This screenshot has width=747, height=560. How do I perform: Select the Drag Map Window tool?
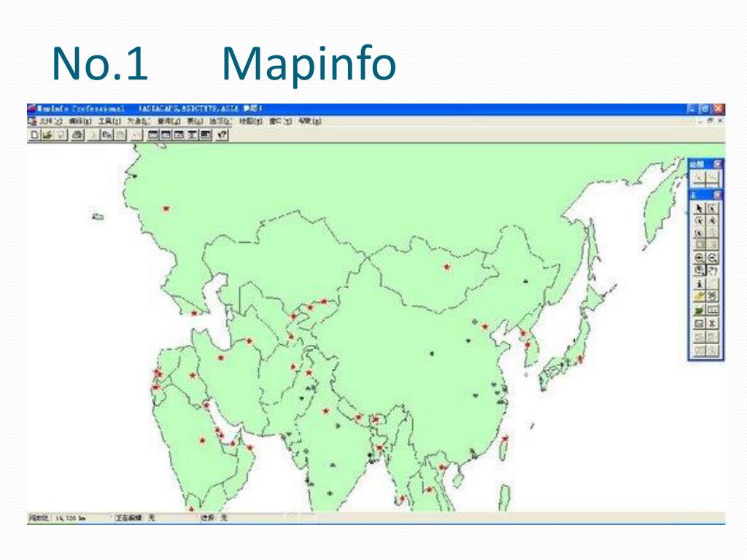(712, 296)
